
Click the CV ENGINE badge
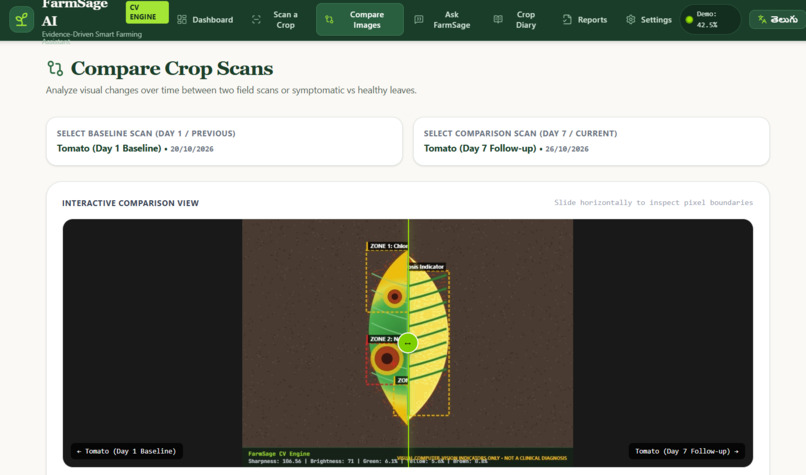[x=147, y=12]
